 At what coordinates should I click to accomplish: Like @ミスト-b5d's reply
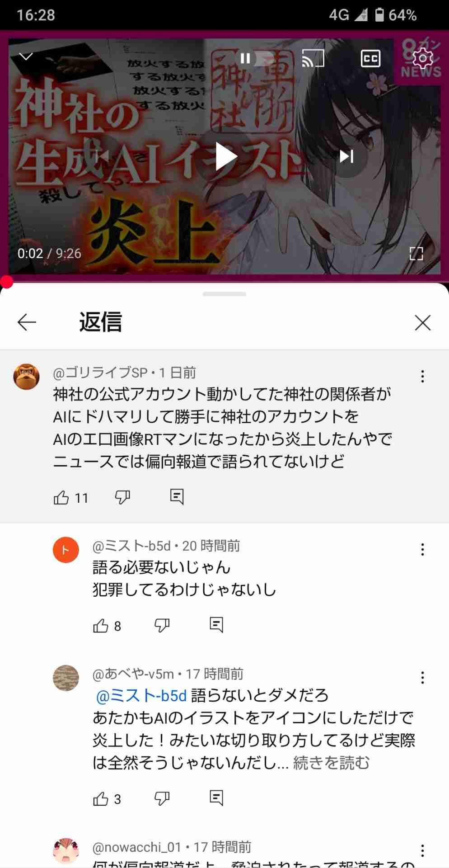pyautogui.click(x=101, y=626)
